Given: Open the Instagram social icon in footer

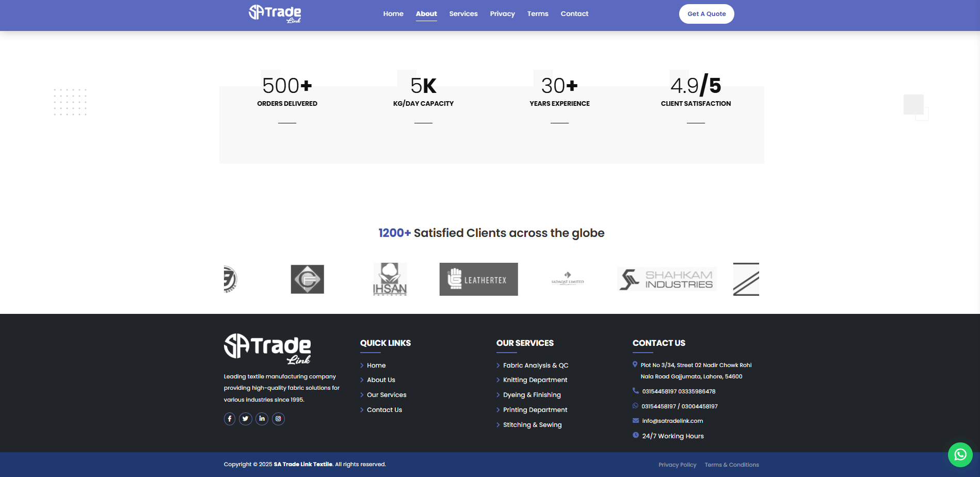Looking at the screenshot, I should (x=278, y=419).
